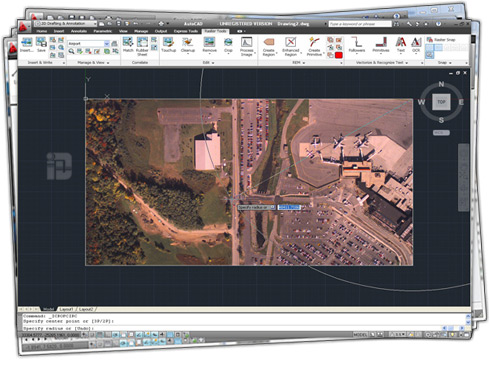The height and width of the screenshot is (368, 490).
Task: Select the Rubber Sheet tool
Action: coord(142,46)
